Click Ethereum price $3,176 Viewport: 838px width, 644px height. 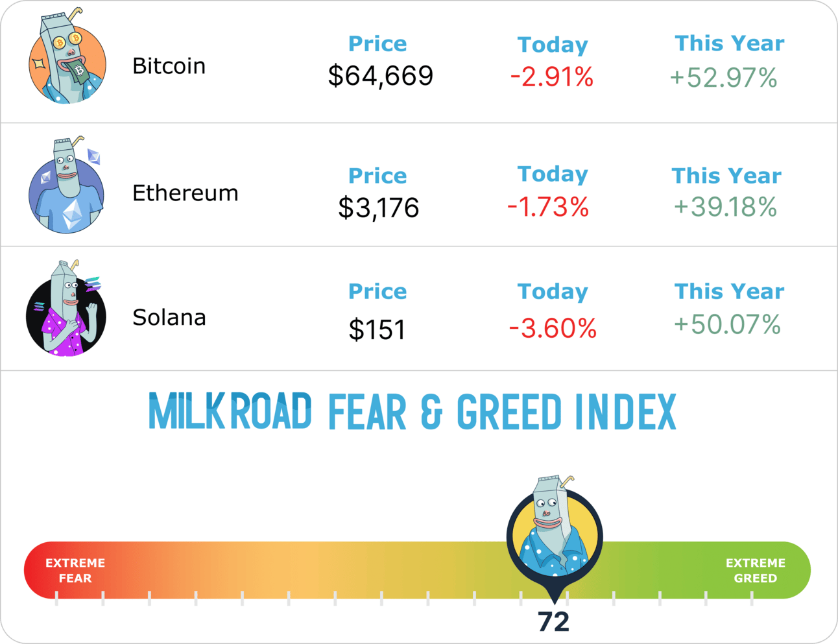379,208
